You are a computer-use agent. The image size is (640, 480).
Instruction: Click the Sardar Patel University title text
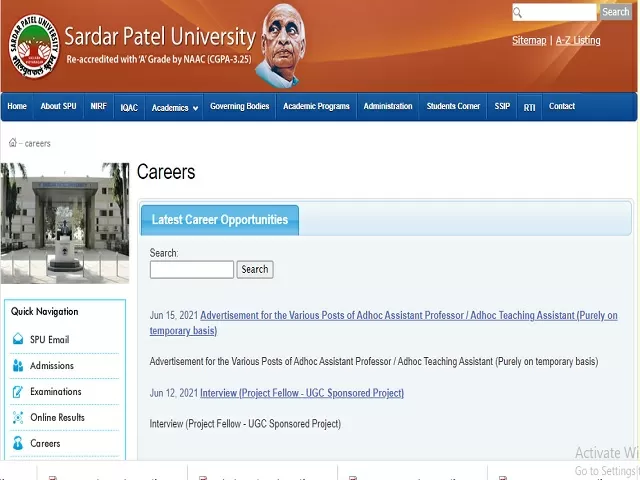160,36
